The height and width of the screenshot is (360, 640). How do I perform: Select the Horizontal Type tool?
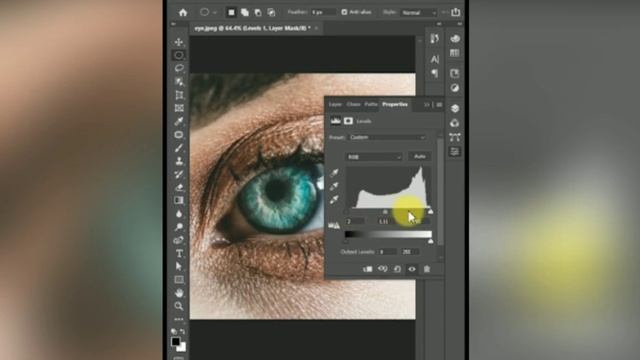(x=179, y=253)
